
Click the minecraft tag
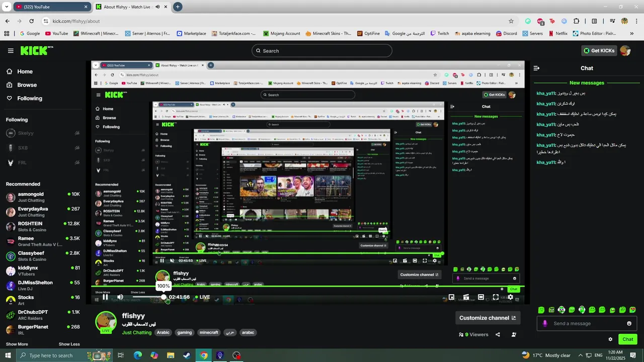[209, 332]
